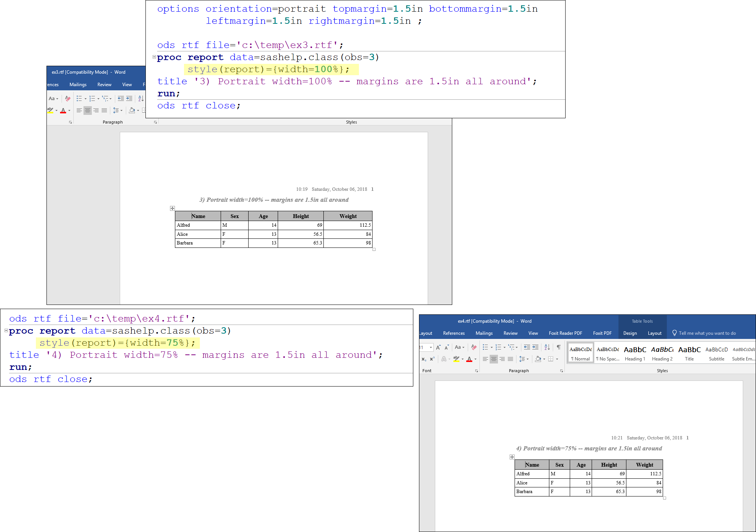Set line spacing in ex4 window

[x=522, y=359]
